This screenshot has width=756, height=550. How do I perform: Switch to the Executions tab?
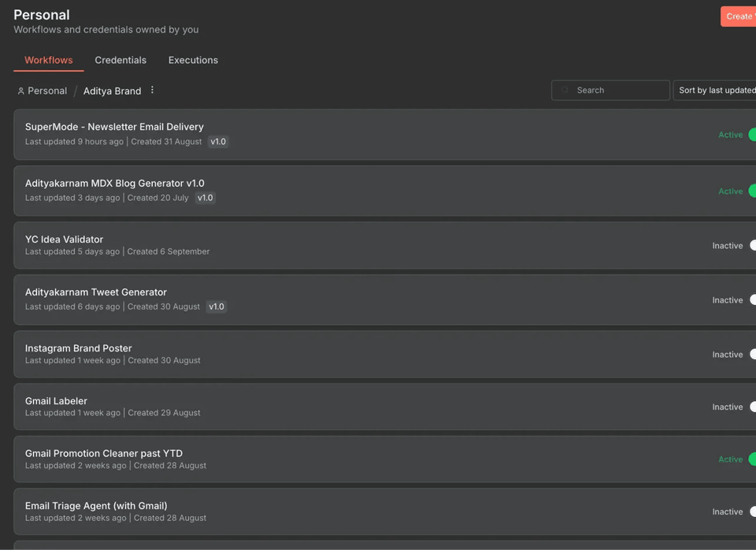192,60
